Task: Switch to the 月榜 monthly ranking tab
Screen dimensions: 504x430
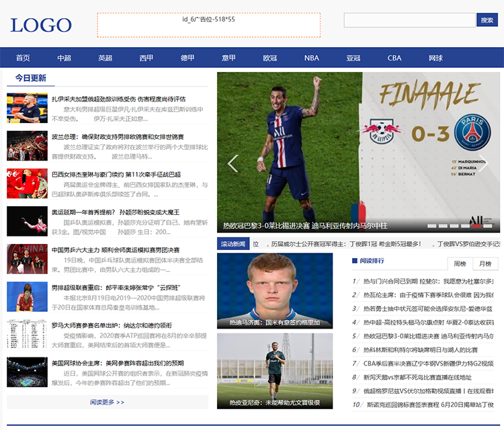Action: point(485,263)
